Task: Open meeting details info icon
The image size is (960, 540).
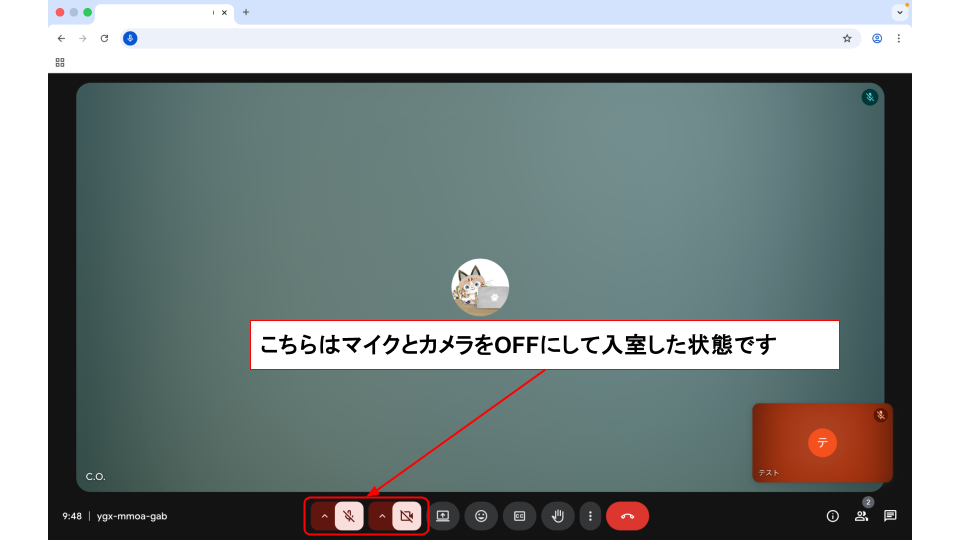Action: [x=832, y=516]
